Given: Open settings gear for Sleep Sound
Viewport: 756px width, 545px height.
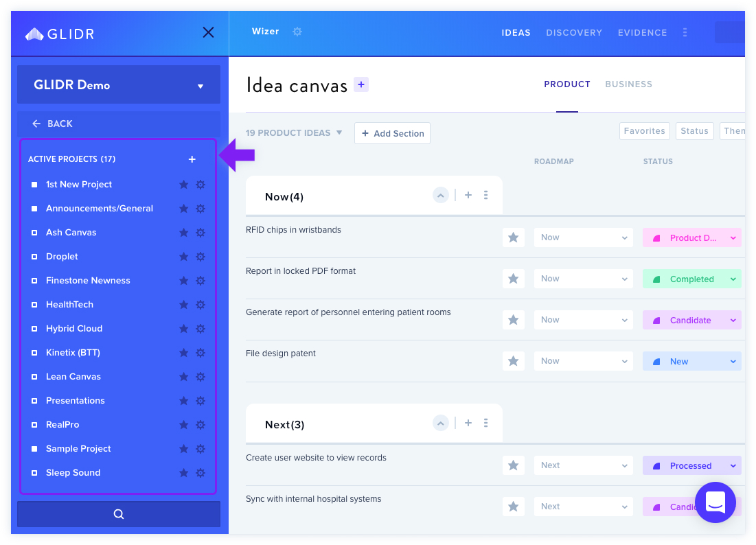Looking at the screenshot, I should (201, 473).
